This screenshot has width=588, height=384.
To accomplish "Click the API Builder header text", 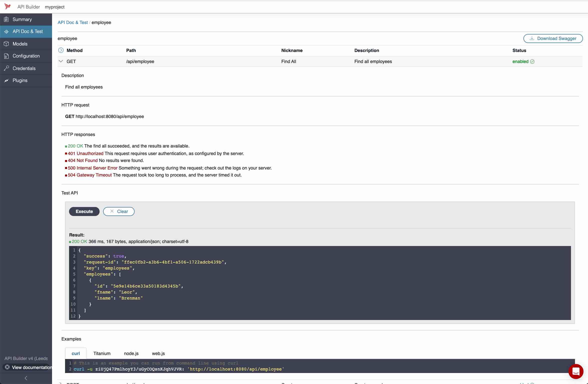I will pyautogui.click(x=29, y=7).
